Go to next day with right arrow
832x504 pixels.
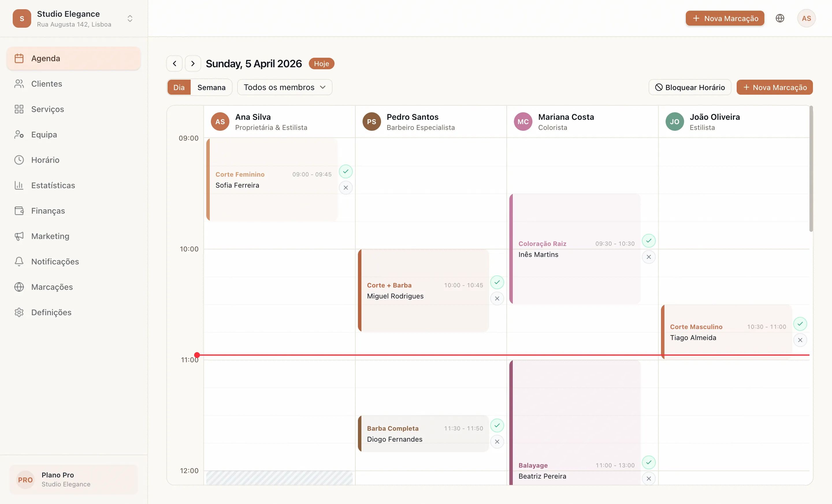(x=193, y=64)
